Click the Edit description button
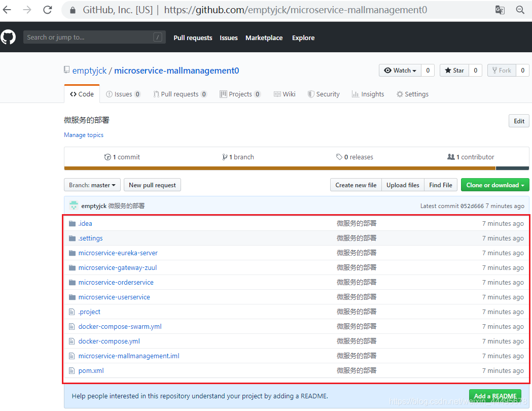Image resolution: width=532 pixels, height=411 pixels. [x=519, y=121]
